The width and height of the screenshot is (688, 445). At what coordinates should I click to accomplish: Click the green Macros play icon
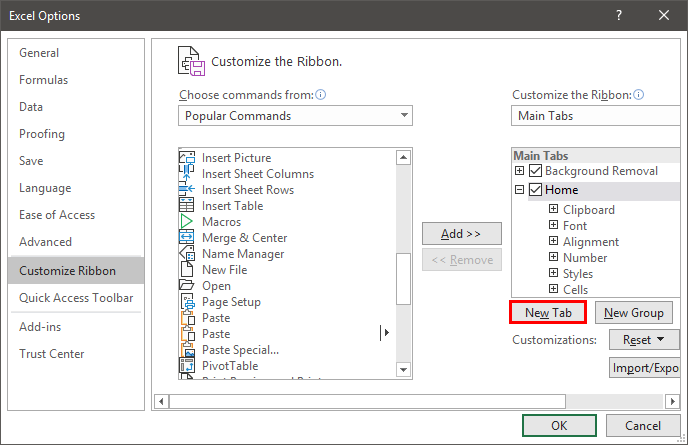click(x=187, y=222)
